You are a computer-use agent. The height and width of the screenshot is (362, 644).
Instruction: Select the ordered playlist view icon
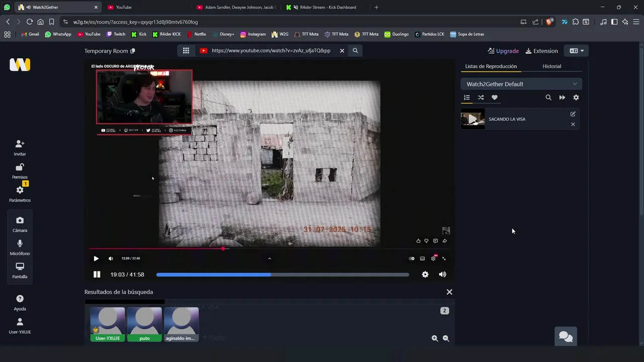click(466, 98)
